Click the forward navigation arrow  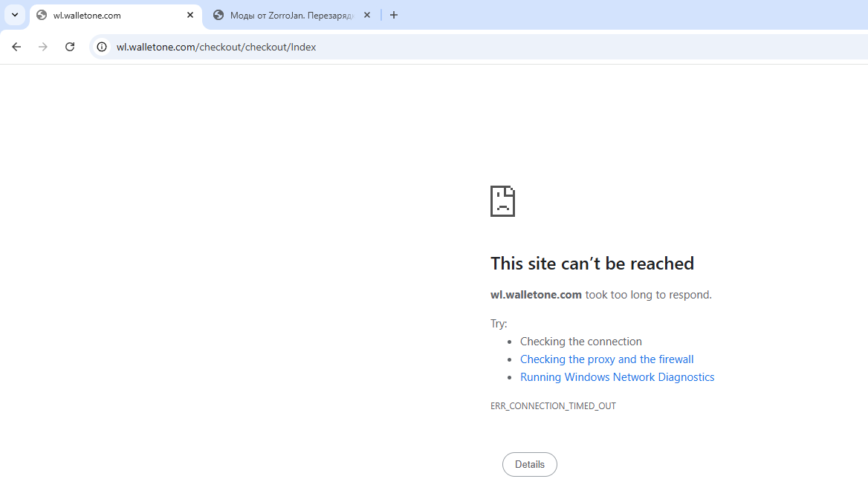tap(43, 47)
